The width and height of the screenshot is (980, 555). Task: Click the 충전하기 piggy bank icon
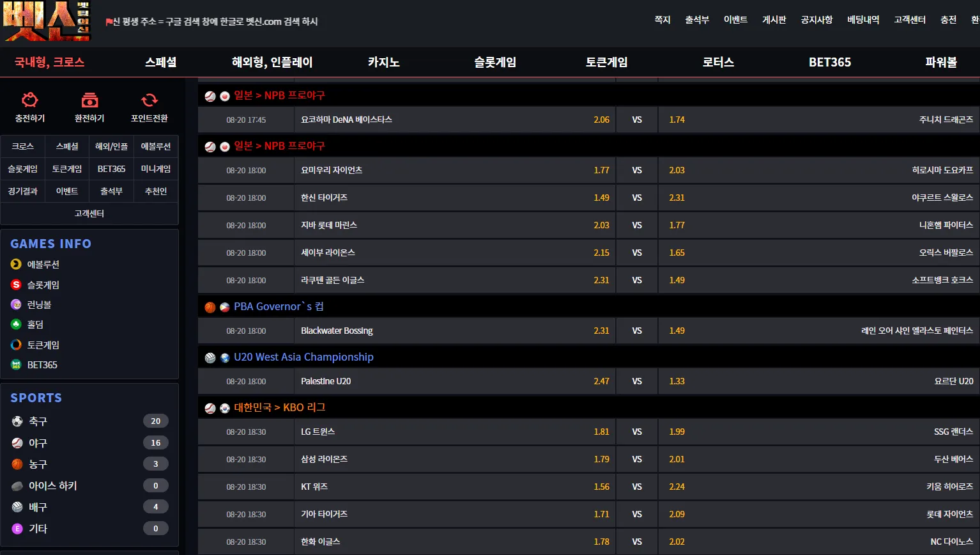point(30,100)
